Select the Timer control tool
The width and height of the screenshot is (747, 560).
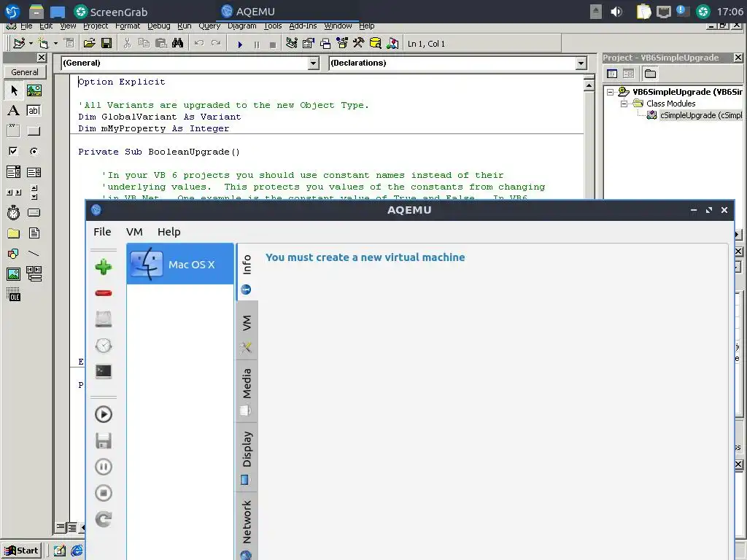tap(13, 212)
